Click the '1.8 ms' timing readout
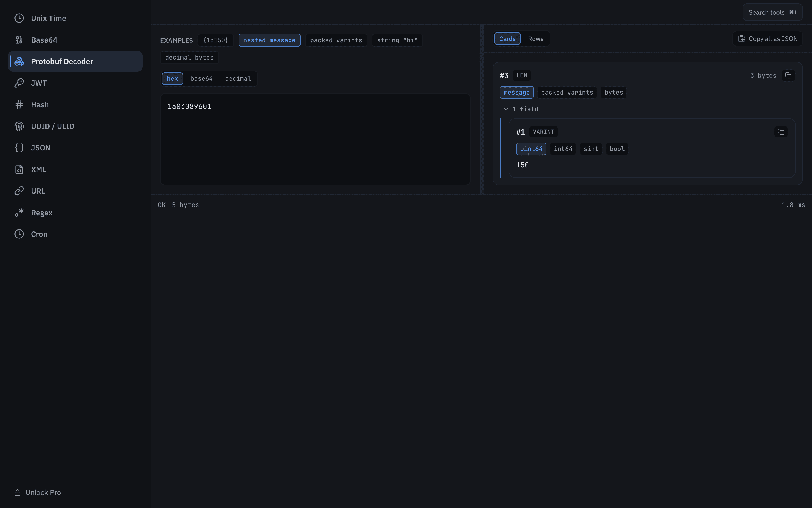This screenshot has width=812, height=508. [x=793, y=205]
